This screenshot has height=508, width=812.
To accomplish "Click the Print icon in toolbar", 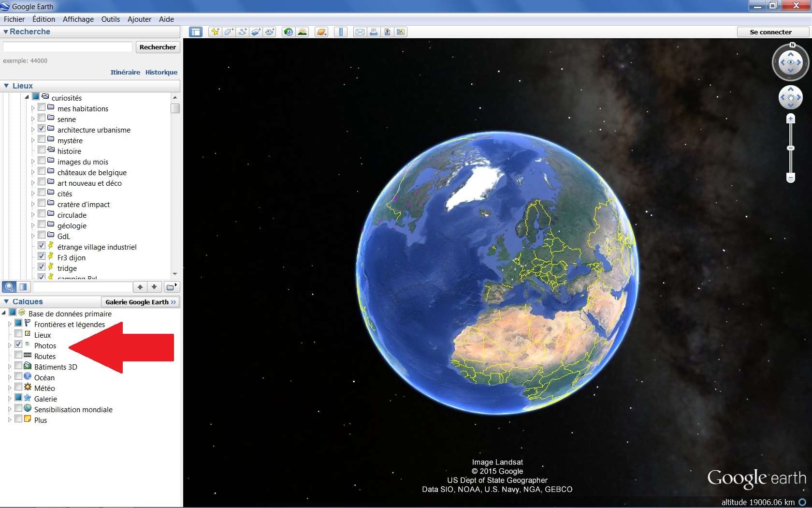I will tap(374, 32).
